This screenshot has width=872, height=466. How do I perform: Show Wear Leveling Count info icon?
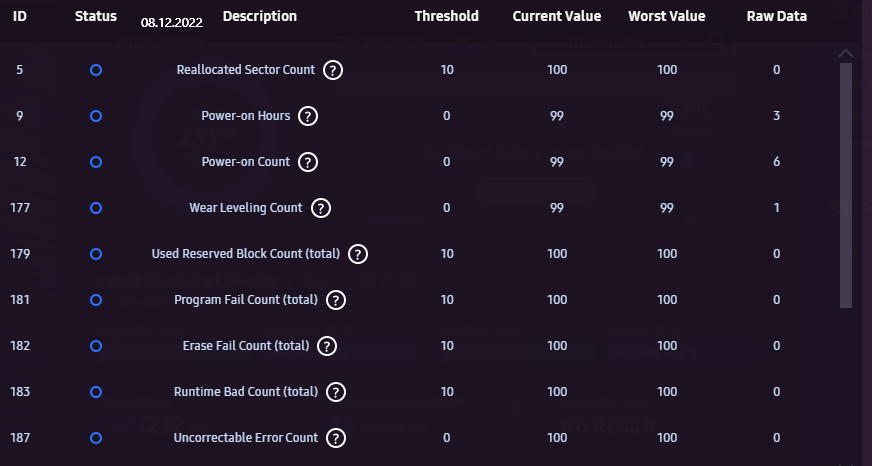(321, 208)
